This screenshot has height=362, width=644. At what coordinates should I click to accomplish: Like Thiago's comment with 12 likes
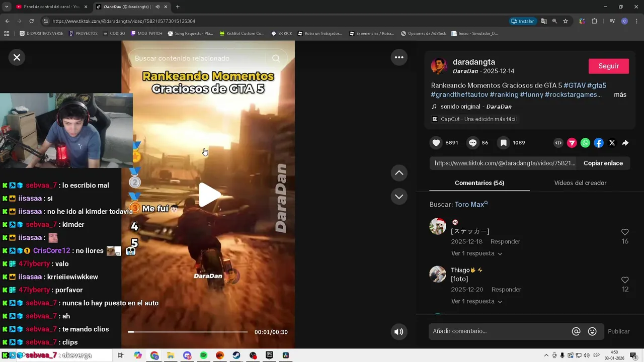(625, 280)
